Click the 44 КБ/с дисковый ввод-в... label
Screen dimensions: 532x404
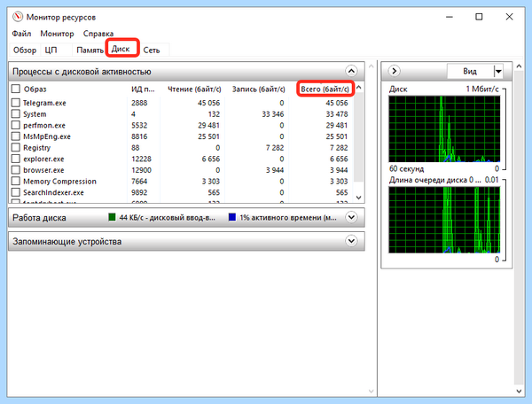[167, 218]
